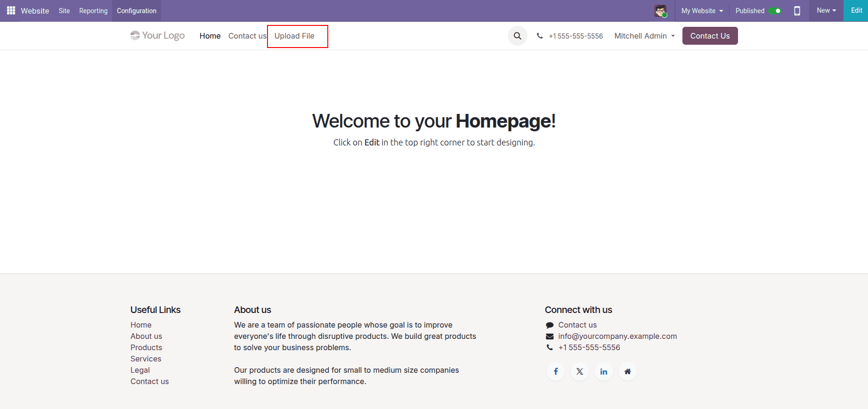Expand the My Website dropdown
The height and width of the screenshot is (409, 868).
pos(702,11)
